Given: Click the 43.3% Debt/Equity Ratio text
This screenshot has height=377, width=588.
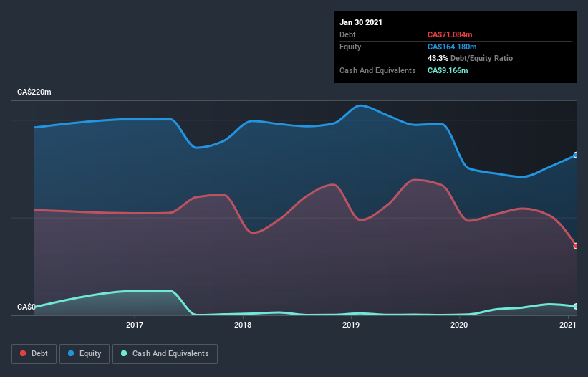Looking at the screenshot, I should click(470, 58).
